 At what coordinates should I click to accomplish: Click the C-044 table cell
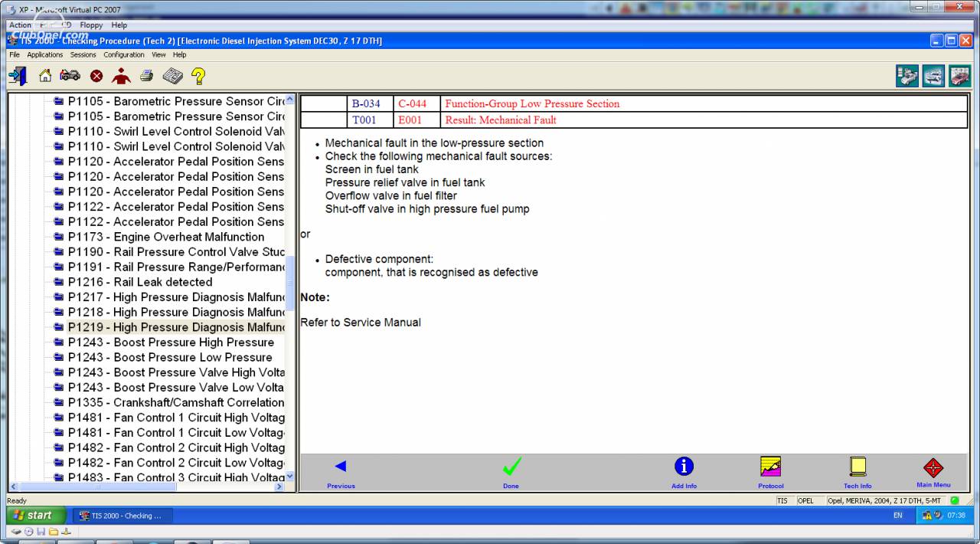(417, 104)
